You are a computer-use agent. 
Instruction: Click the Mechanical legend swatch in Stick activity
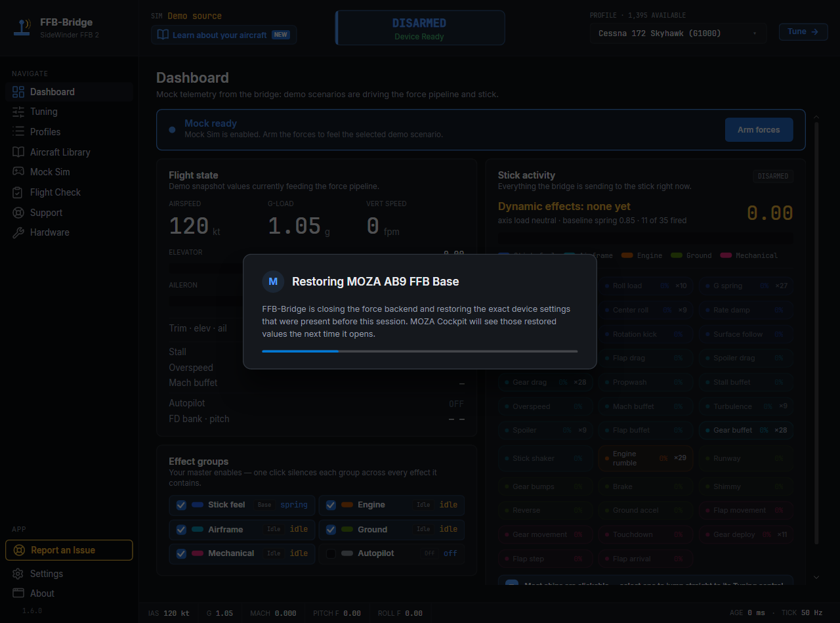tap(726, 255)
